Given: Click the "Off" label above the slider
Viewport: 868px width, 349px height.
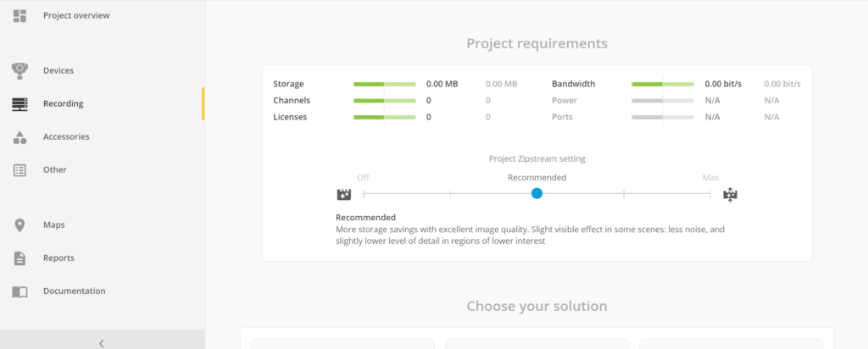Looking at the screenshot, I should tap(363, 178).
